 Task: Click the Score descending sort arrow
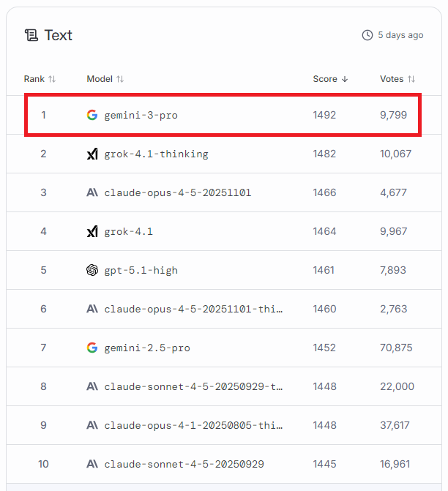[x=345, y=79]
